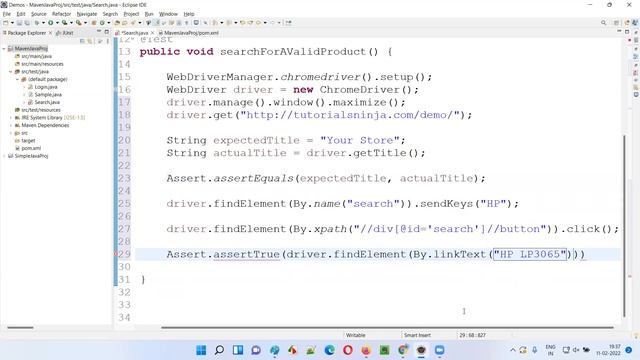This screenshot has width=640, height=360.
Task: Click the error marker on line 29 gutter
Action: [x=116, y=254]
